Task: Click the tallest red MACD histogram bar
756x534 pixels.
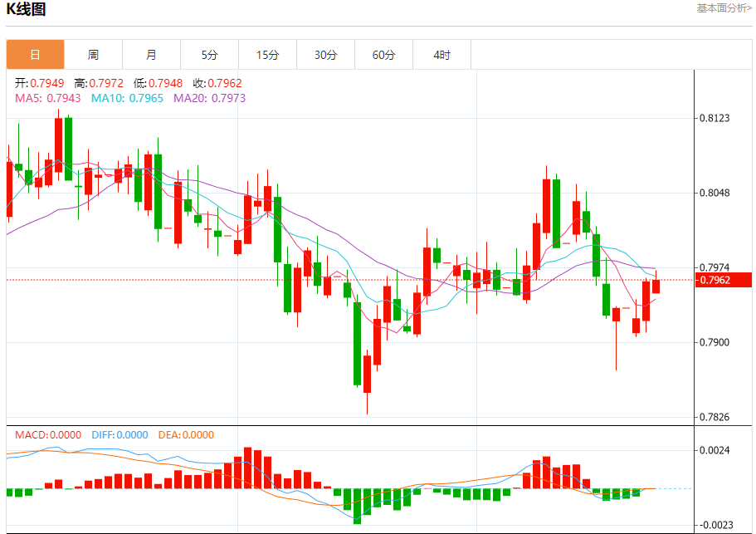Action: click(248, 468)
